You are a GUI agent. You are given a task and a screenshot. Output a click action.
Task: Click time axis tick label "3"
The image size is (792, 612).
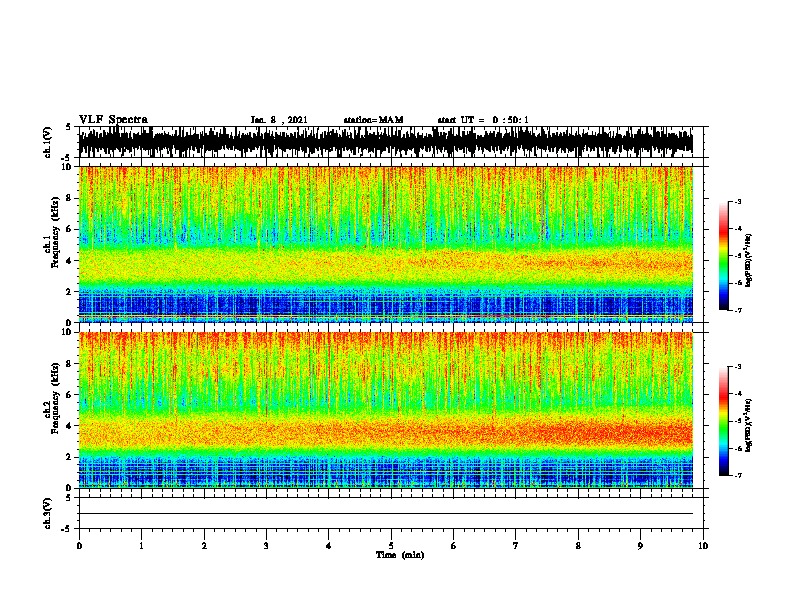pyautogui.click(x=266, y=546)
